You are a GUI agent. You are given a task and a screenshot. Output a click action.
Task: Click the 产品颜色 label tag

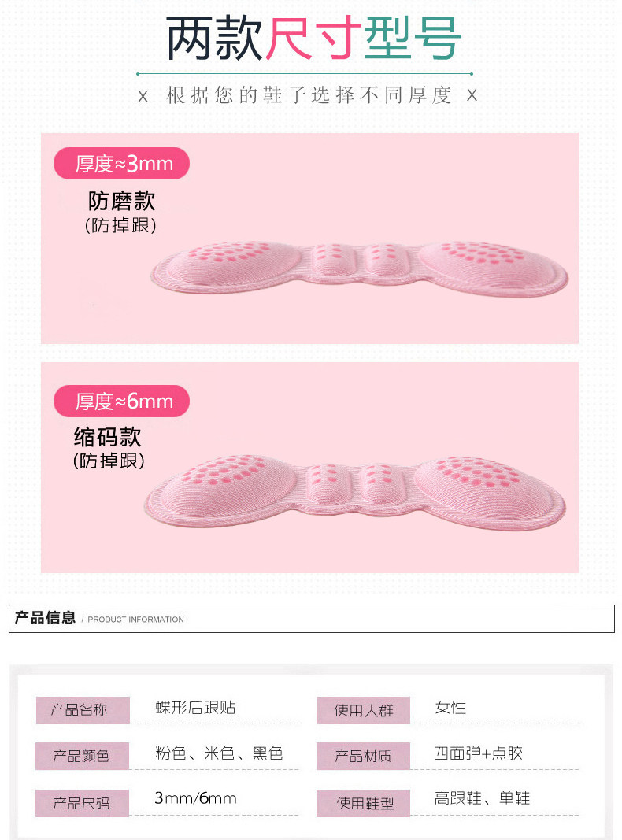pos(83,757)
